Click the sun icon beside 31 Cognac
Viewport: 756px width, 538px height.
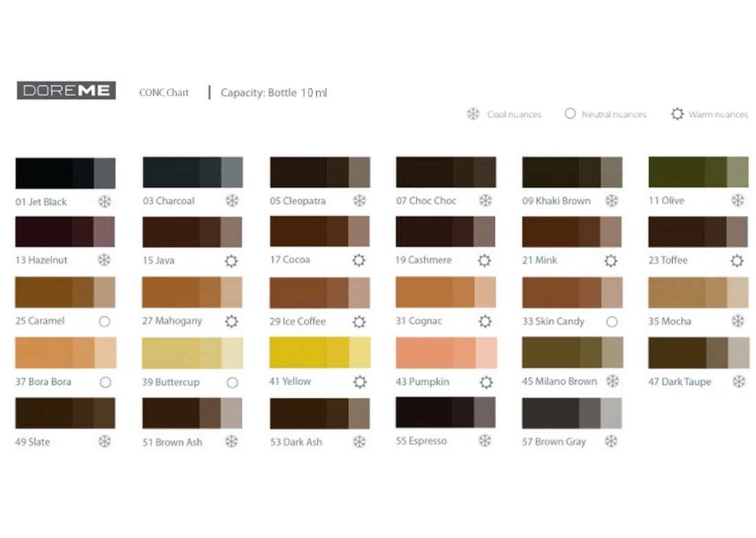[x=485, y=322]
